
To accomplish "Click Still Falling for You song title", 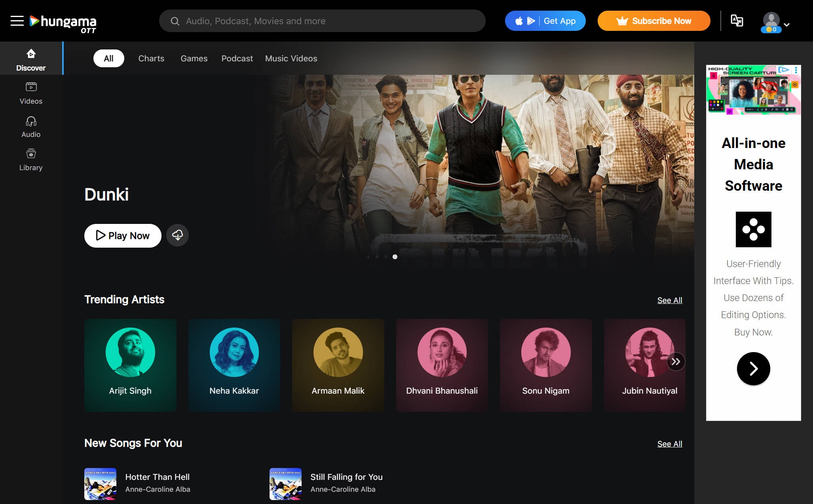I will [346, 477].
